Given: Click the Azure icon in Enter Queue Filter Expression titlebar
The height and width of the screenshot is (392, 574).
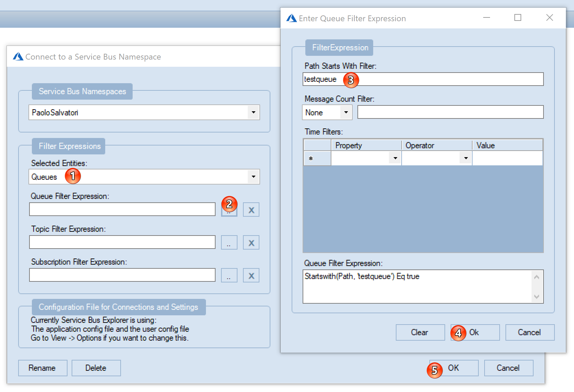Looking at the screenshot, I should pos(291,18).
